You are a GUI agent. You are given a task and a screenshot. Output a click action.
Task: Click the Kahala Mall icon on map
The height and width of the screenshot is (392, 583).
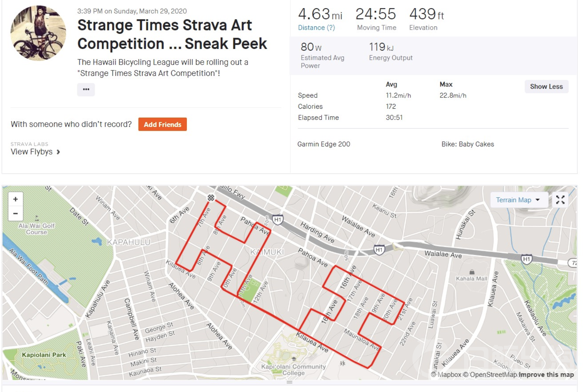click(x=472, y=272)
